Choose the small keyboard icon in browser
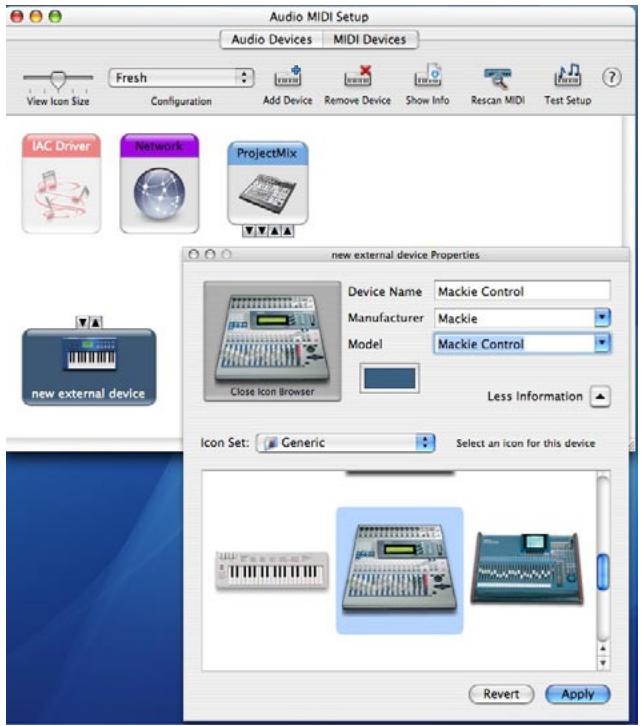 tap(272, 571)
